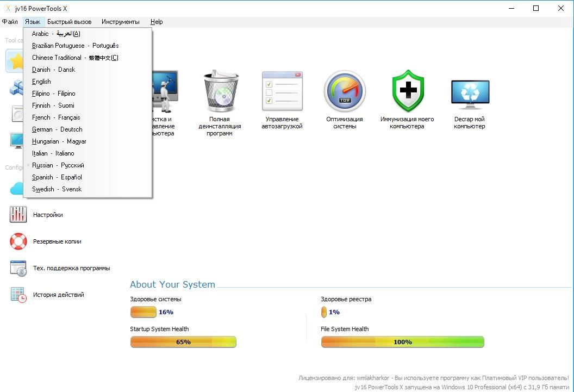Open the Decrap my computer monitor icon

[x=470, y=94]
